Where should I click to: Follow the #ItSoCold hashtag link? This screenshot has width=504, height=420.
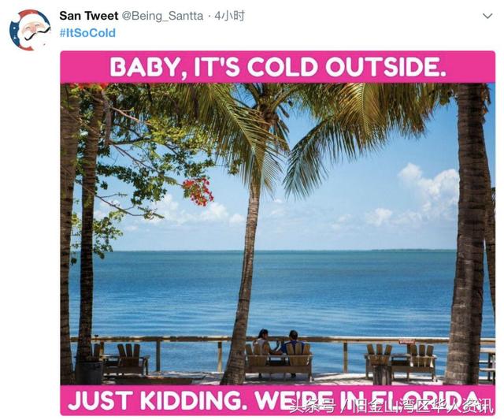[x=87, y=33]
